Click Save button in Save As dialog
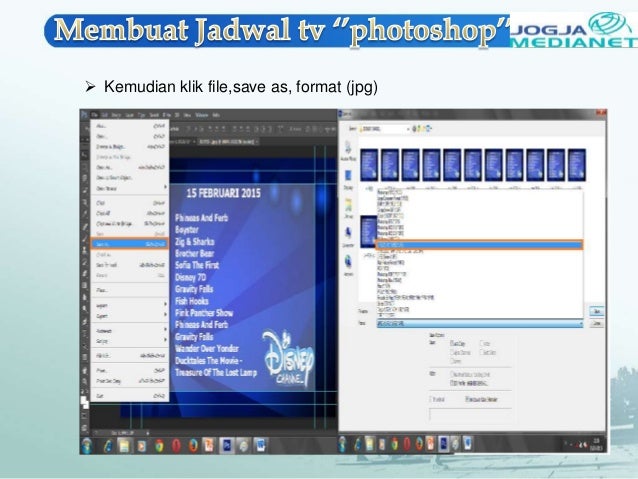Viewport: 638px width, 479px height. click(597, 312)
